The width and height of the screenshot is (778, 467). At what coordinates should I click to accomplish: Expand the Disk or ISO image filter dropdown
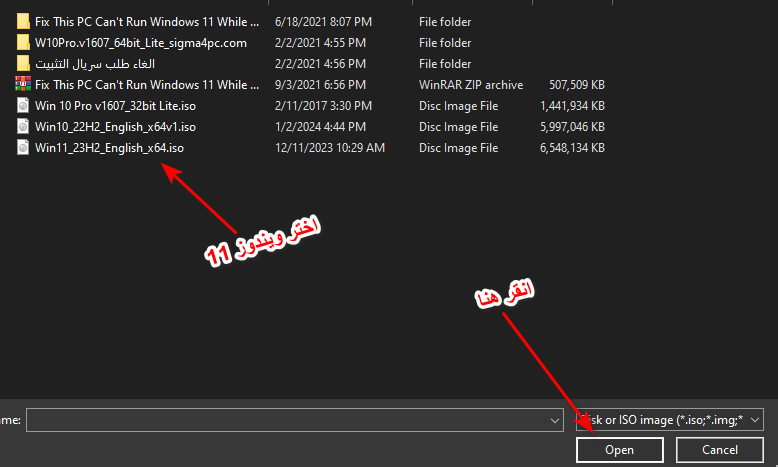point(755,420)
